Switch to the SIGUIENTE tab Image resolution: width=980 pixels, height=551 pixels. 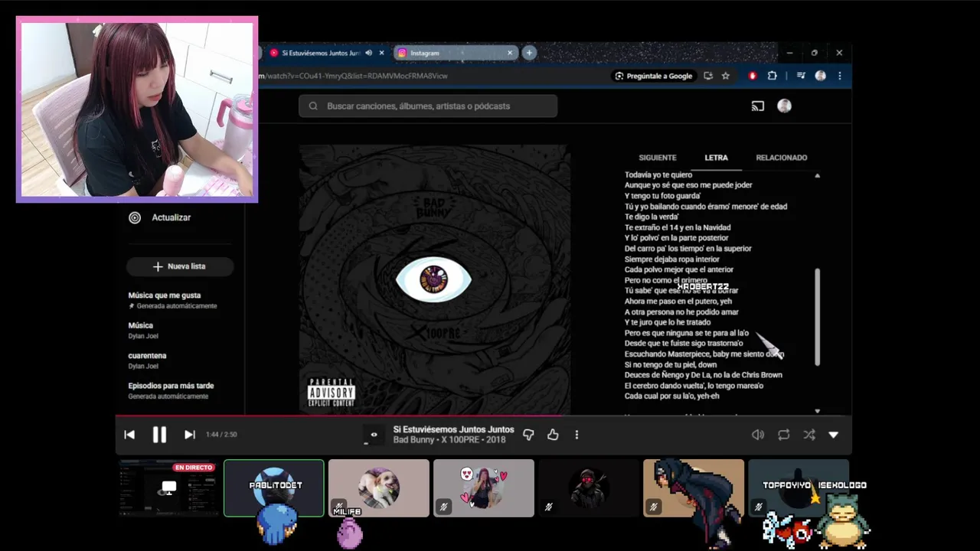coord(658,158)
